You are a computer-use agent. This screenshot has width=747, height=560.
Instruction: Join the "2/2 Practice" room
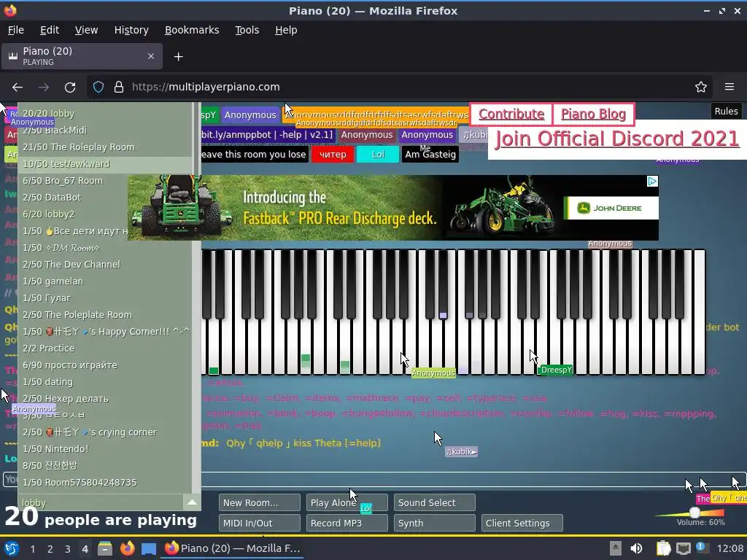click(105, 348)
